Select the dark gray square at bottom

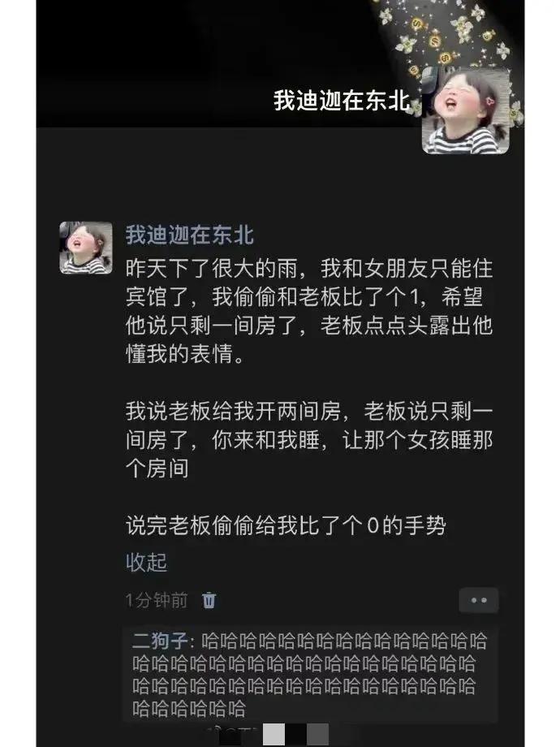click(x=317, y=734)
